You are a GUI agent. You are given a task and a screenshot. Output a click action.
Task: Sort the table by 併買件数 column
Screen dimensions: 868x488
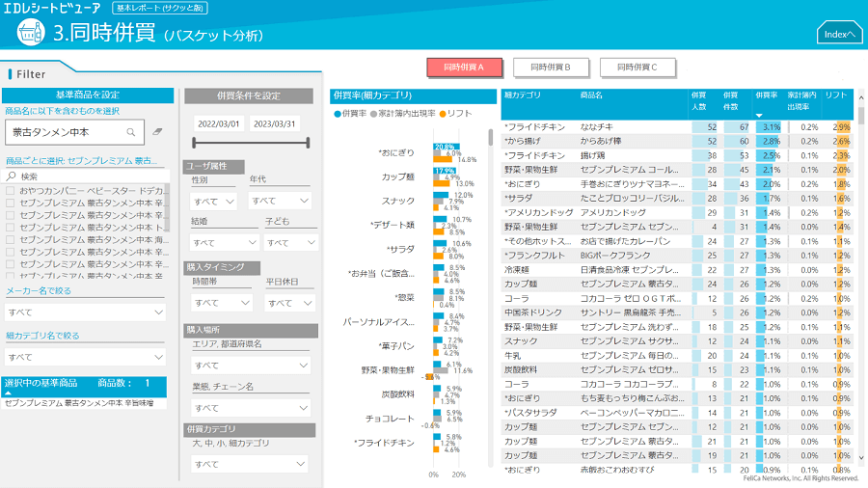pyautogui.click(x=731, y=100)
